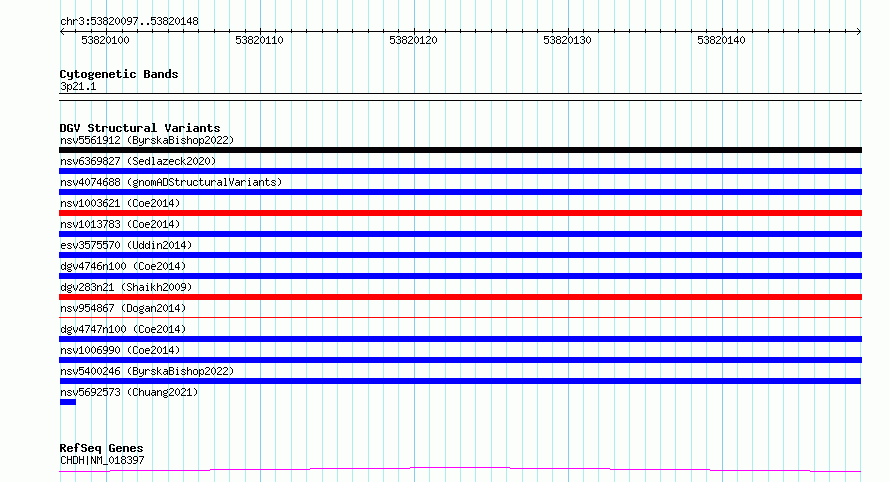890x482 pixels.
Task: Open gene label CHDH|NM_018397
Action: [x=102, y=460]
